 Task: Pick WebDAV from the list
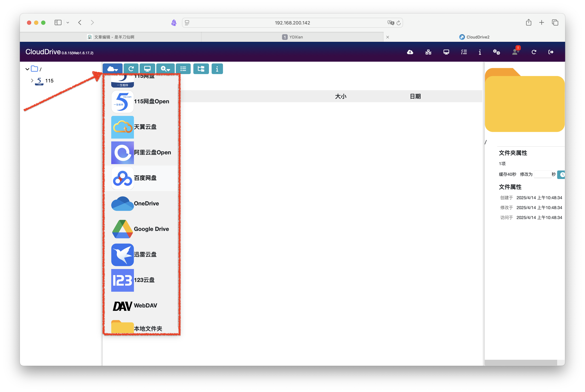(x=141, y=306)
